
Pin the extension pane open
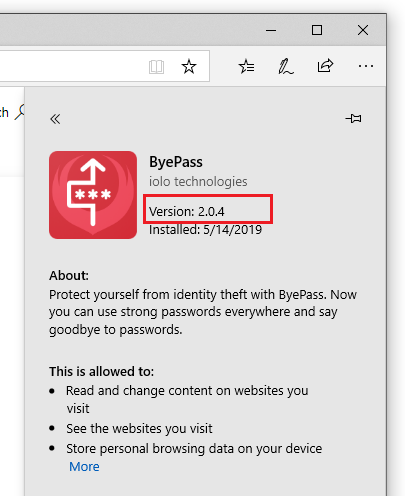pos(353,118)
